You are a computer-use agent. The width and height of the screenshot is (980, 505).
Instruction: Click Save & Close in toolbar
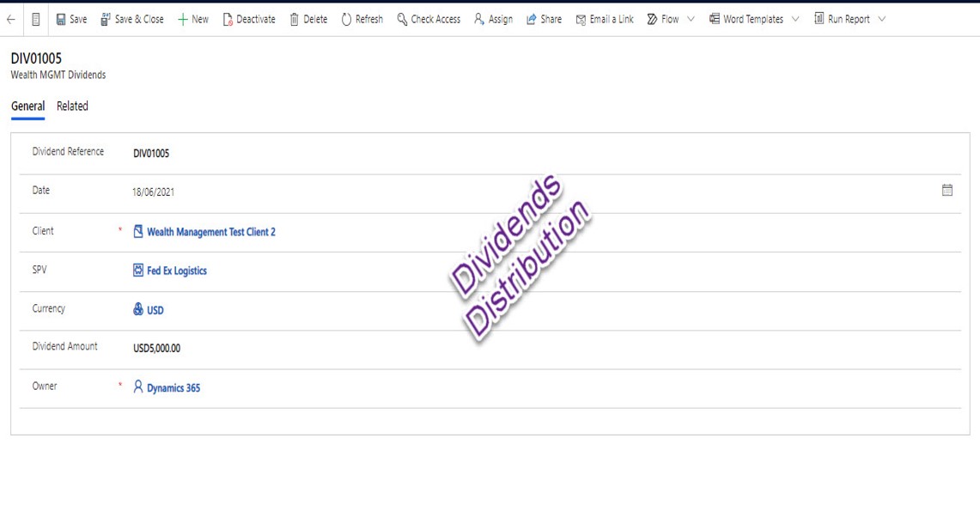coord(131,19)
